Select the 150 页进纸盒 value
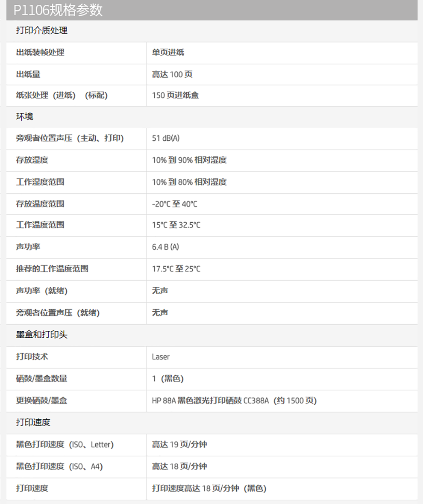 [175, 95]
